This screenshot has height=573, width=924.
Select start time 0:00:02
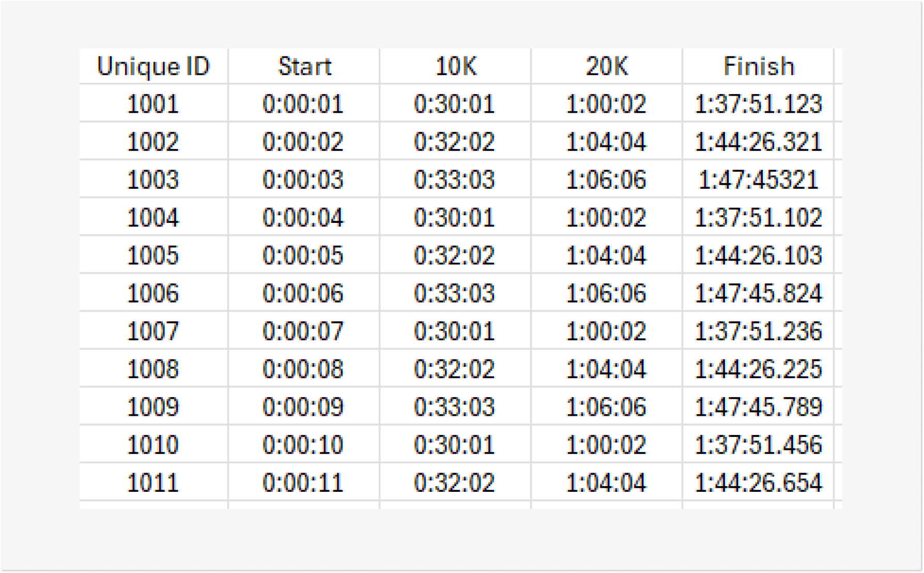point(304,141)
